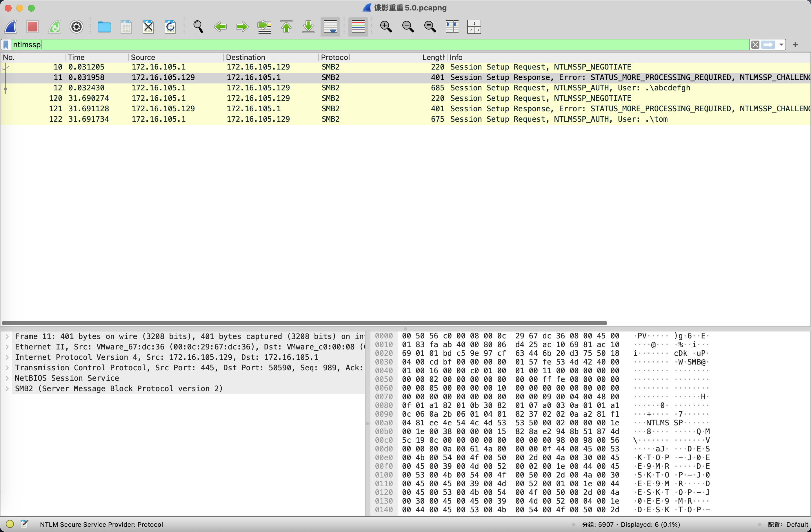This screenshot has height=532, width=811.
Task: Open recent display filters dropdown
Action: coord(781,45)
